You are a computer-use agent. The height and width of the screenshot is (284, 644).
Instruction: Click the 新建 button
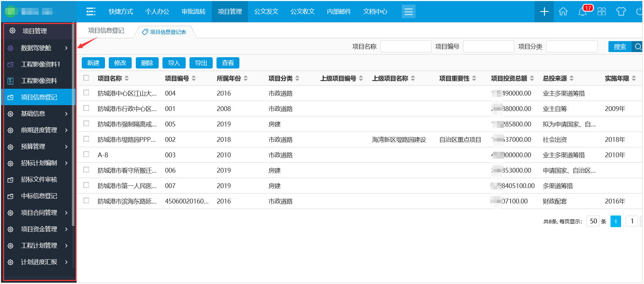pos(93,63)
